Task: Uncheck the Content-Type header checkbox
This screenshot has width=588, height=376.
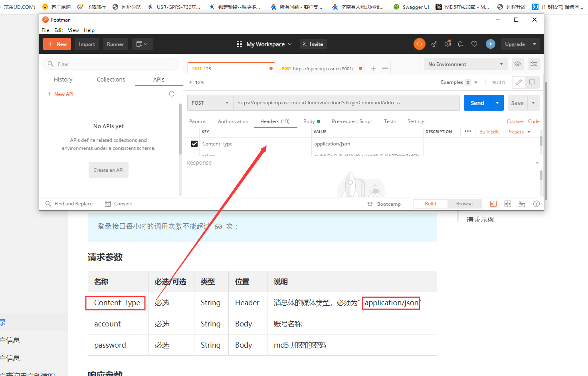Action: pos(194,144)
